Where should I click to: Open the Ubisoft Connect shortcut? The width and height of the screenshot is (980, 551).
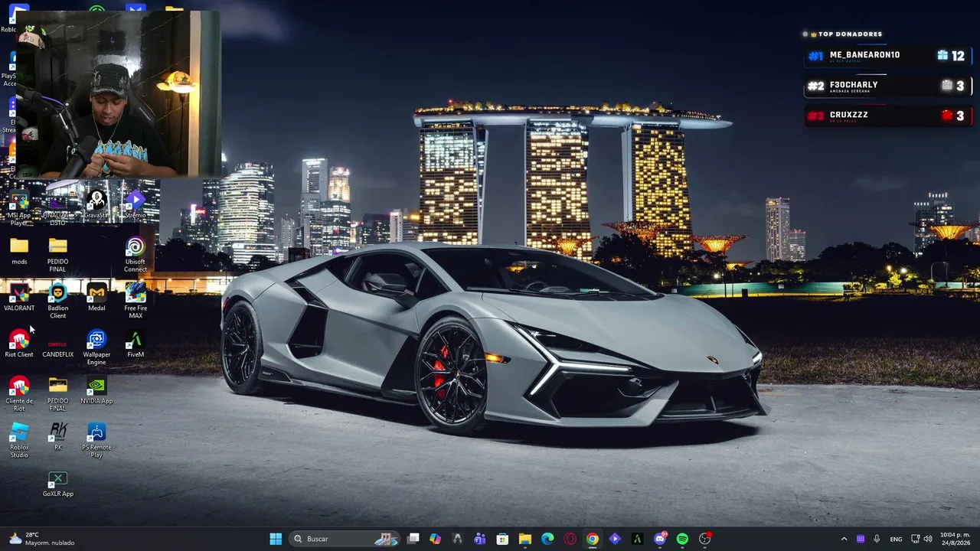136,255
